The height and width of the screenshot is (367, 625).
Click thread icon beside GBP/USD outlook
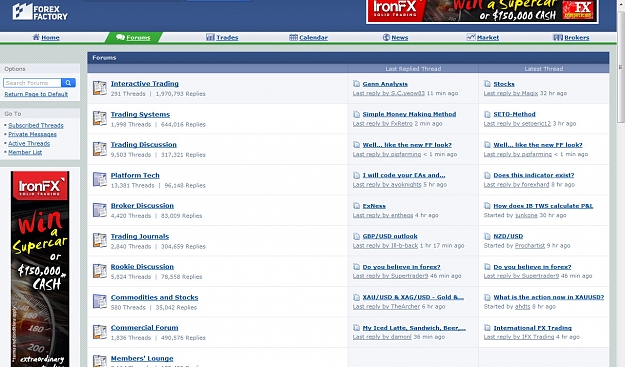pyautogui.click(x=356, y=236)
